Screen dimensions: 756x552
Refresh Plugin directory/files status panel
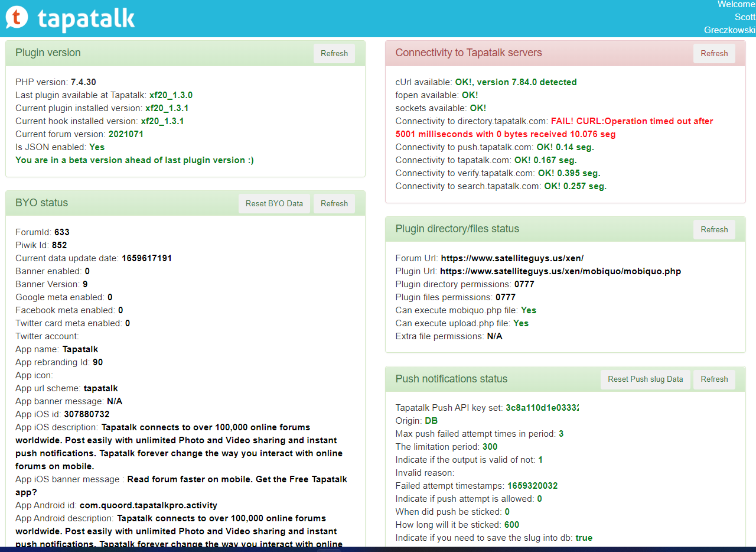(x=714, y=229)
